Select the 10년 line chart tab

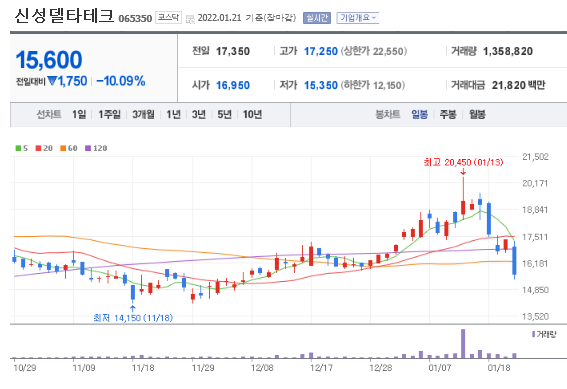252,115
